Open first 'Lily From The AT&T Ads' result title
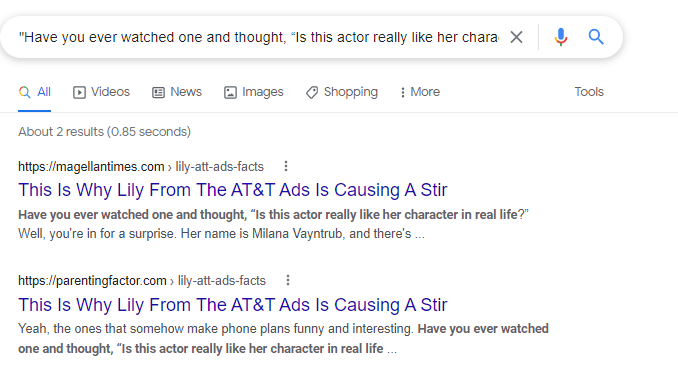The image size is (678, 384). pyautogui.click(x=233, y=190)
